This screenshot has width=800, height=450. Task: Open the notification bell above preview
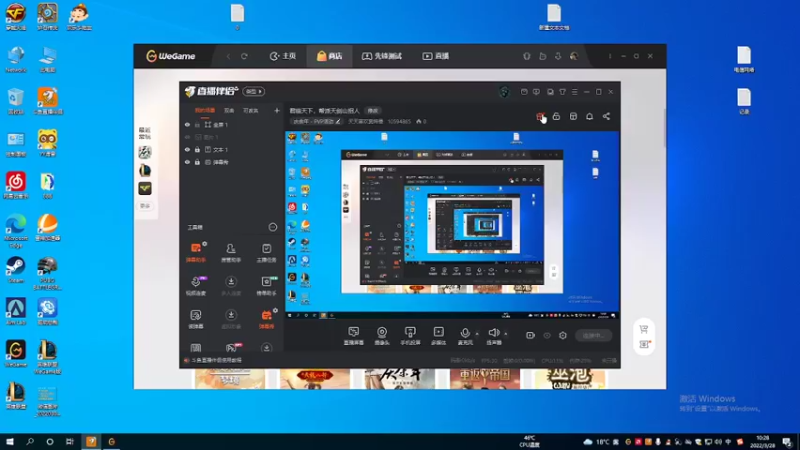(589, 116)
